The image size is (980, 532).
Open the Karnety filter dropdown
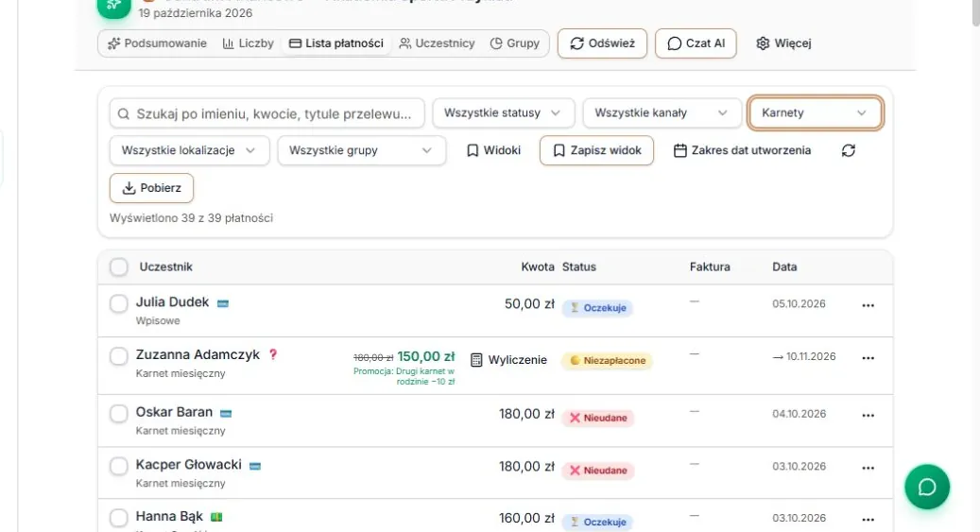click(x=815, y=113)
